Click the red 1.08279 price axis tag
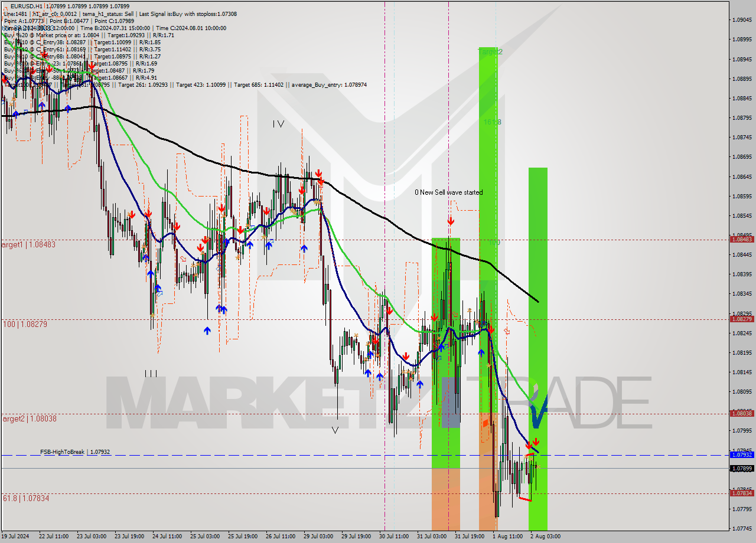Viewport: 756px width, 543px height. pyautogui.click(x=742, y=319)
